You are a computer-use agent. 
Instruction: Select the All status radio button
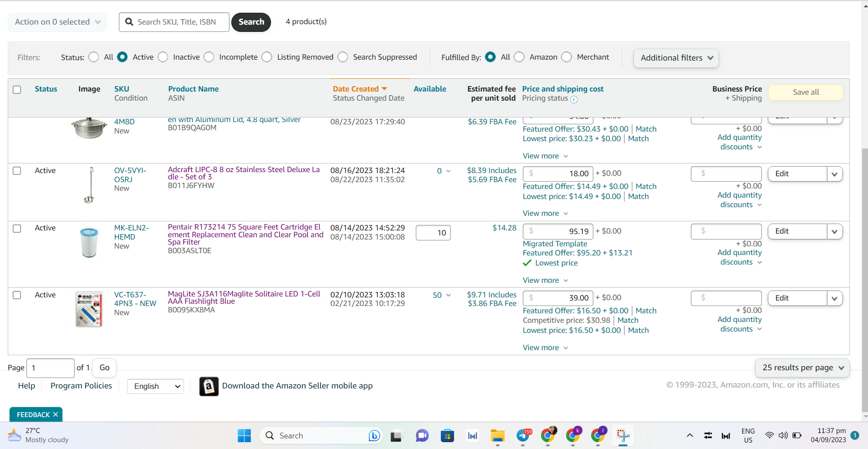tap(94, 57)
